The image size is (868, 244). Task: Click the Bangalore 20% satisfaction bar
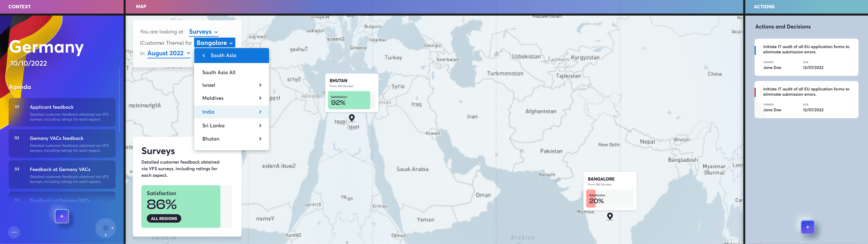tap(610, 199)
